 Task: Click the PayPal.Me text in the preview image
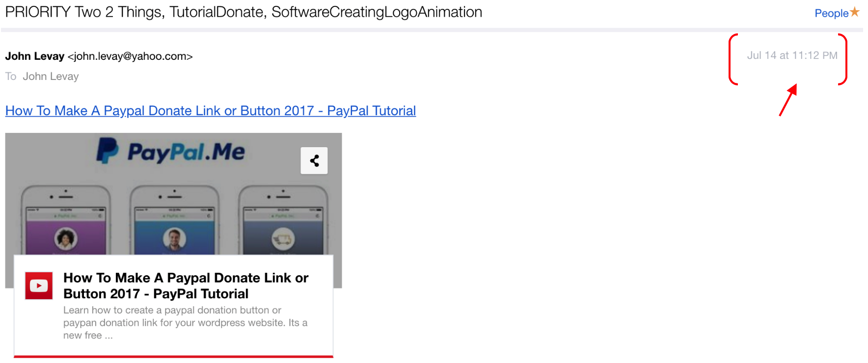(x=186, y=152)
